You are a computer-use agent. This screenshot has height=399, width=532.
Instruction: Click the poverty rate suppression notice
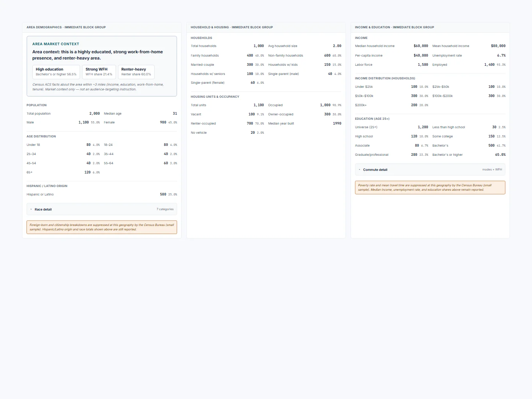pyautogui.click(x=430, y=187)
